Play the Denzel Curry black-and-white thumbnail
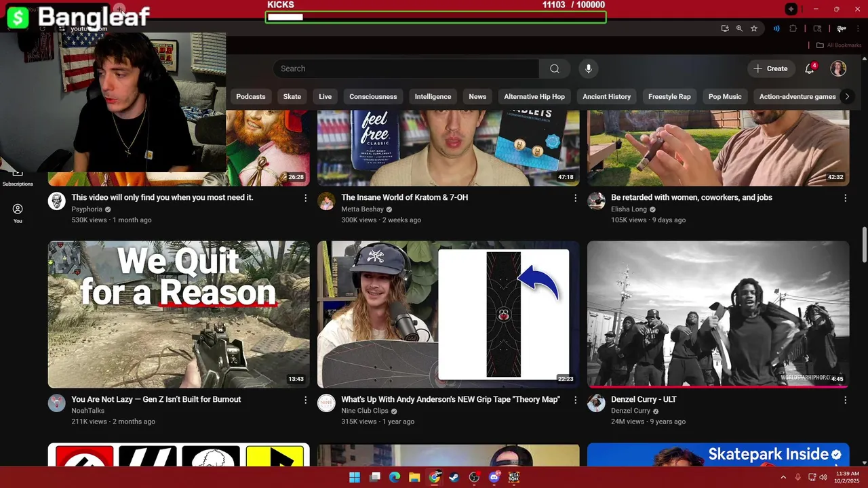Screen dimensions: 868x488 tap(718, 314)
